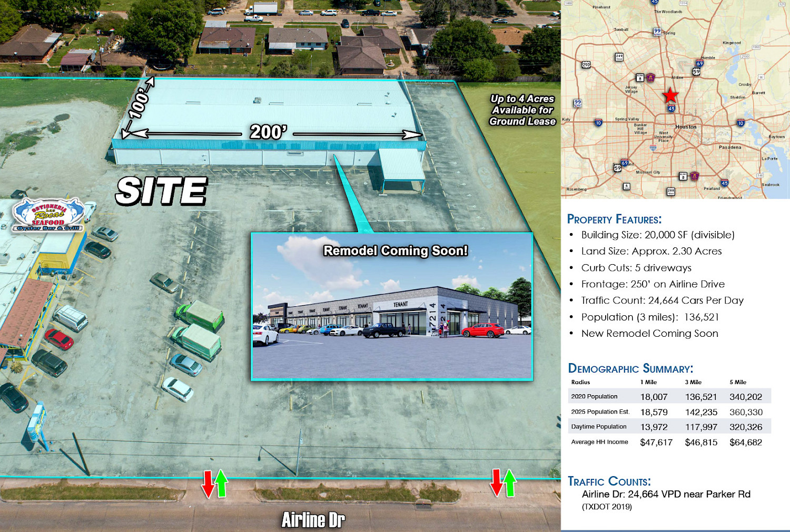The width and height of the screenshot is (790, 532).
Task: Click the "200'" building width dimension label
Action: click(x=268, y=132)
